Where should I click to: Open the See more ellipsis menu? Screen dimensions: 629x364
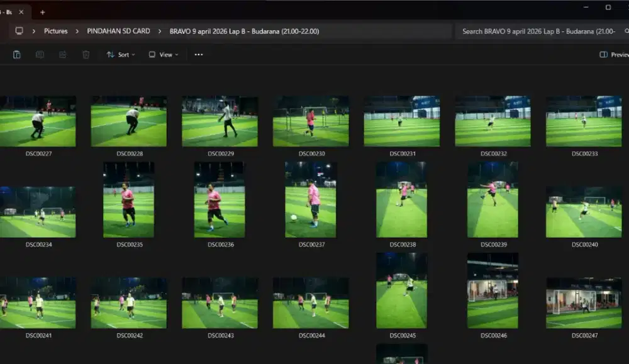[x=199, y=55]
